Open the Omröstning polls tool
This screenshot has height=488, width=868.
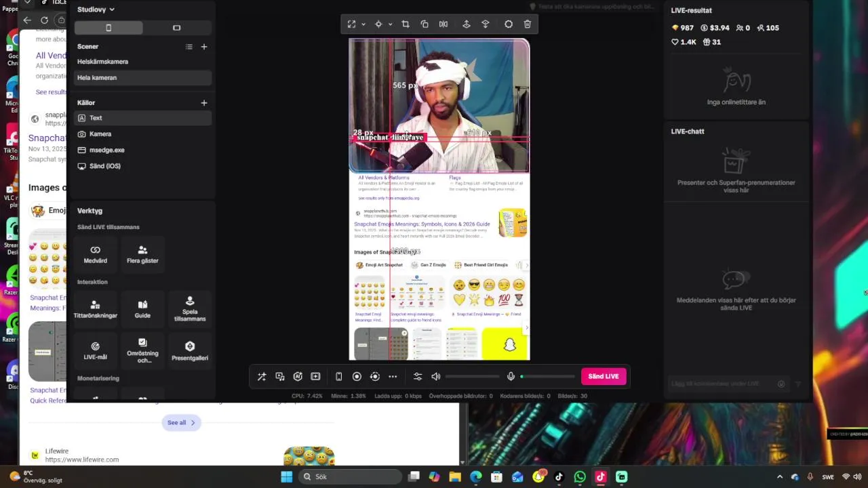tap(142, 351)
